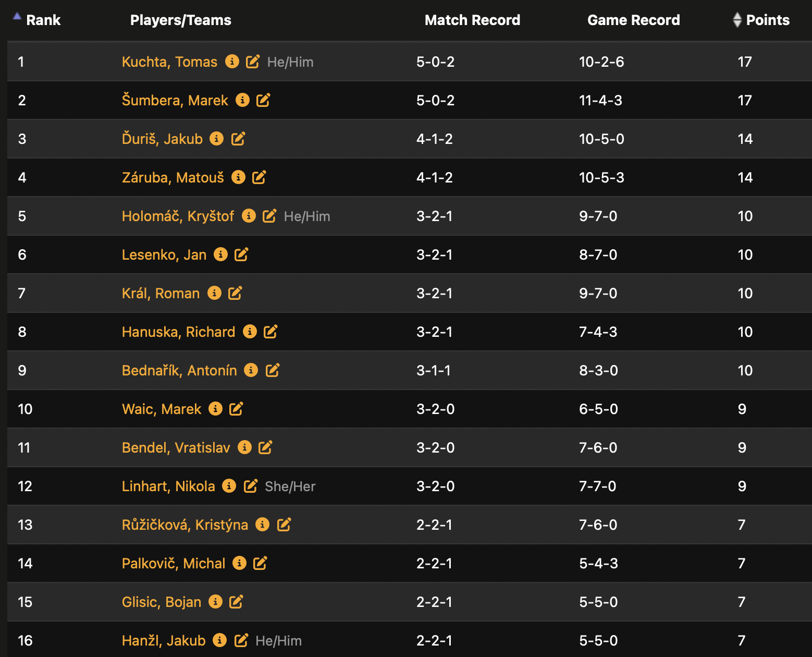This screenshot has height=657, width=812.
Task: Click the Match Record column header
Action: pos(472,20)
